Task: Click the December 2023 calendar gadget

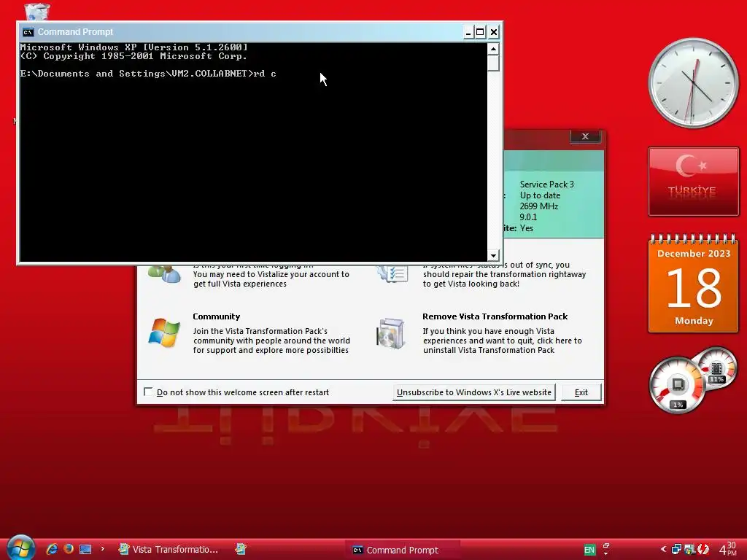Action: [x=694, y=284]
